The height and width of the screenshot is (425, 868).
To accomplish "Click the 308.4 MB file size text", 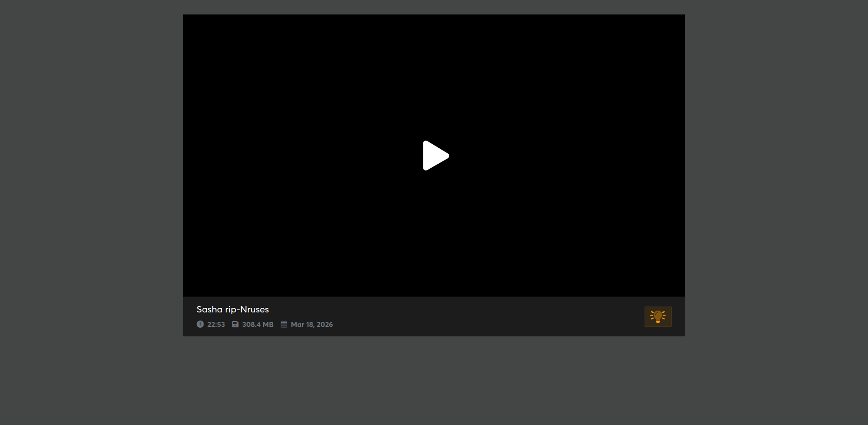I will pyautogui.click(x=257, y=325).
